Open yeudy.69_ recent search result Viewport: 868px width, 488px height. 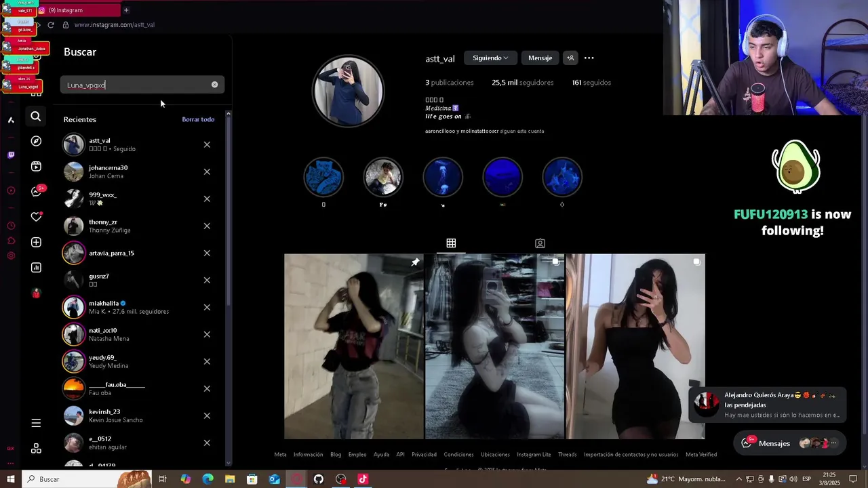[x=139, y=361]
